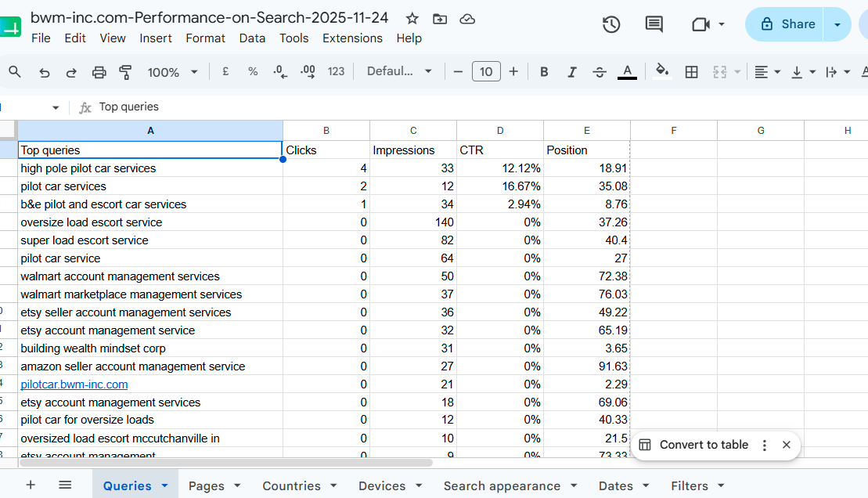Toggle strikethrough formatting

pos(599,72)
